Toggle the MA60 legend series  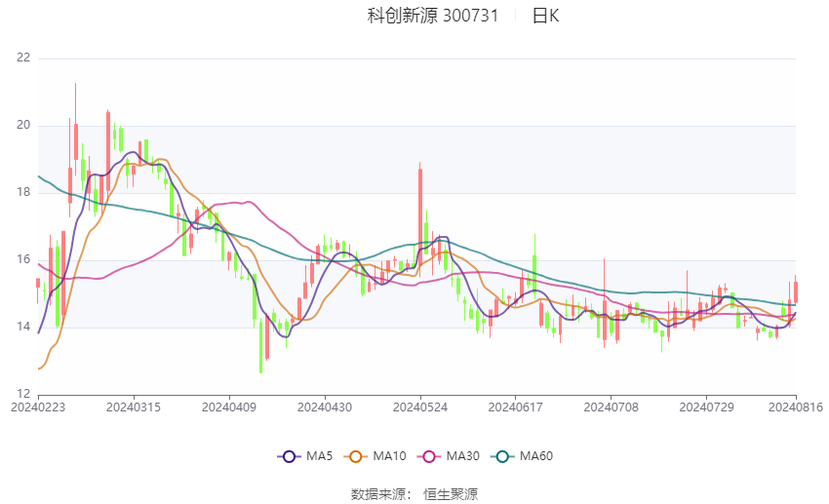click(x=522, y=456)
